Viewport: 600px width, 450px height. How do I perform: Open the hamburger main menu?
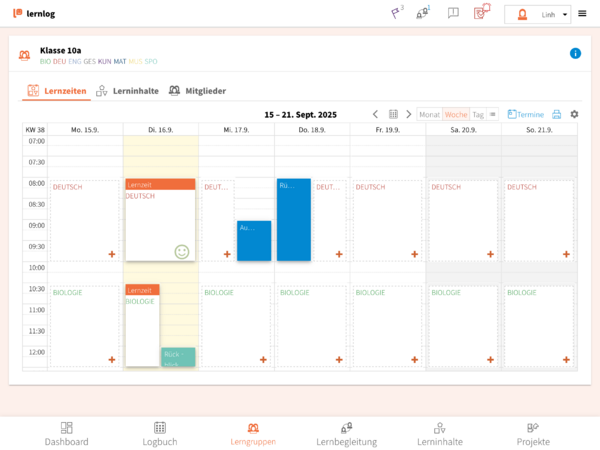point(583,14)
